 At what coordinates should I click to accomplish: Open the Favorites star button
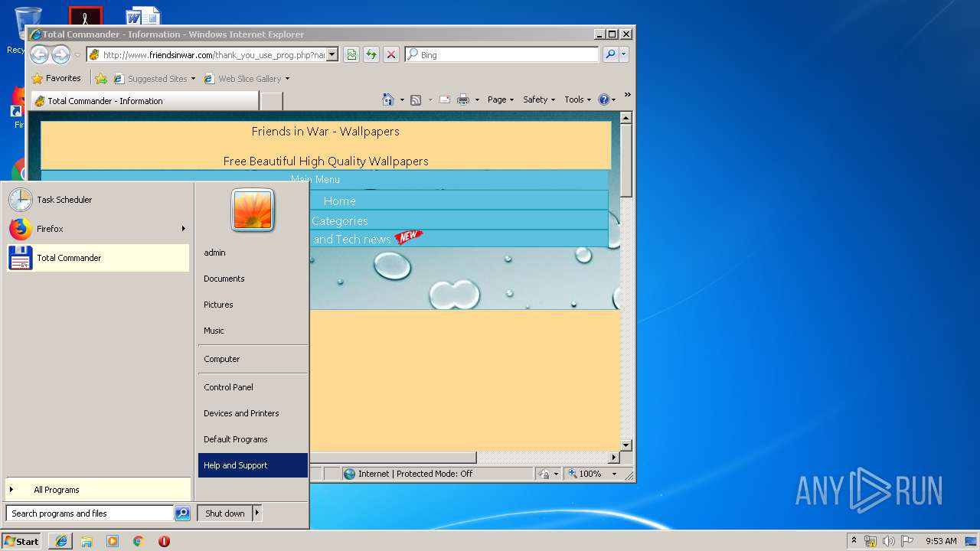coord(56,78)
